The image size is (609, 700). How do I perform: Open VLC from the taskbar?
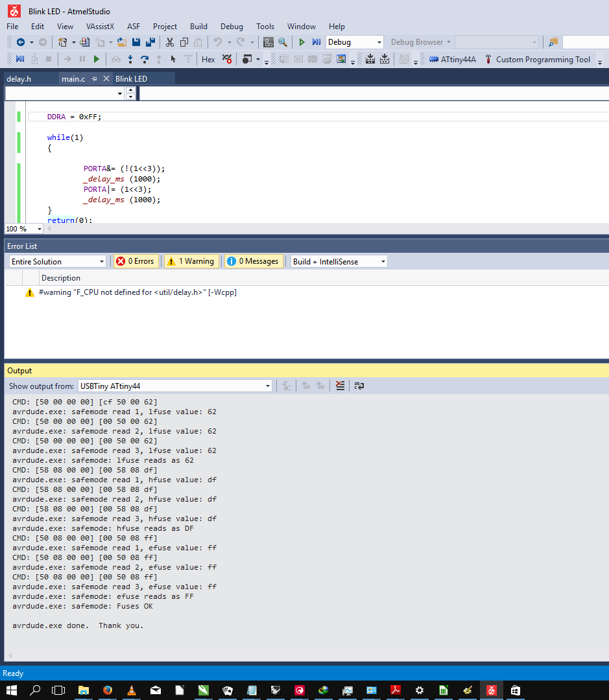[132, 690]
